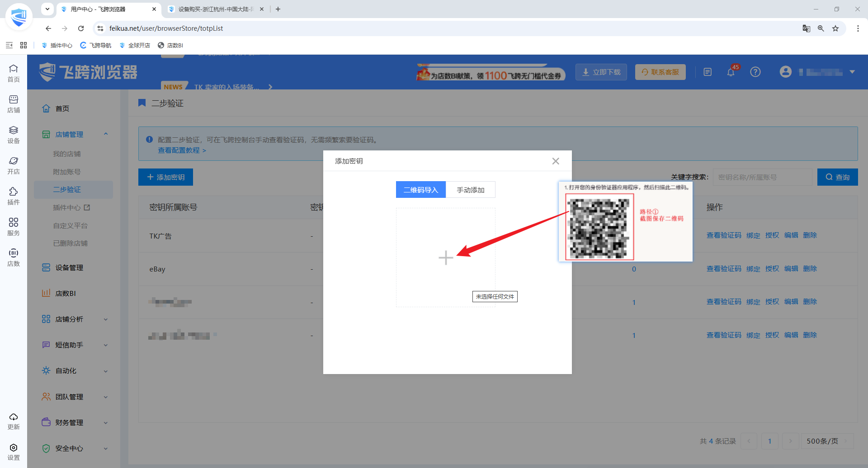Open 店数 BI icon in left rail
This screenshot has height=468, width=868.
pyautogui.click(x=14, y=257)
